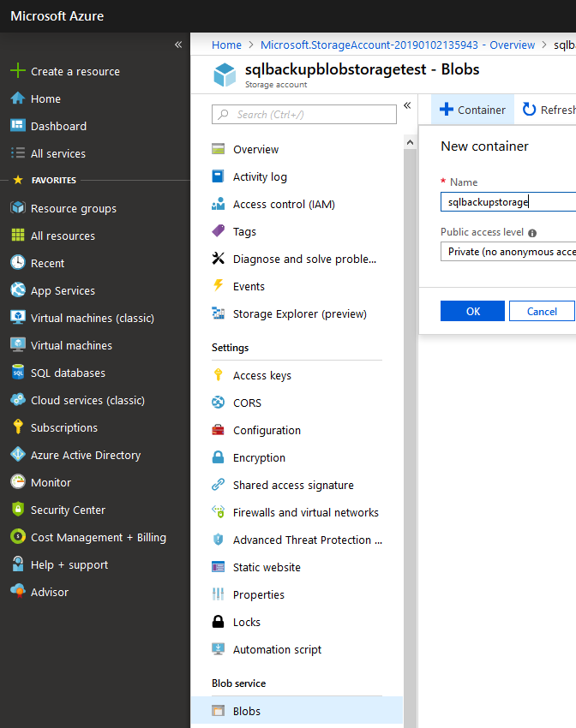The image size is (576, 728).
Task: Cancel the new container dialog
Action: tap(541, 311)
